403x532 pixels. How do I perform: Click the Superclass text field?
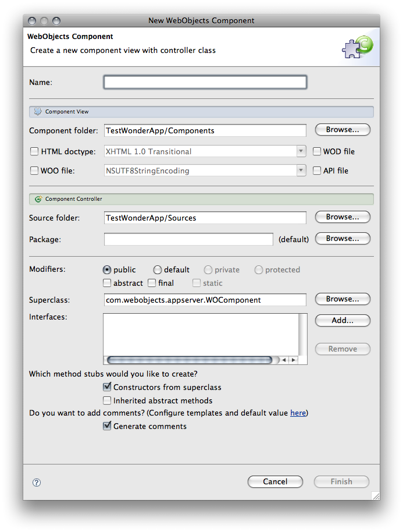[x=205, y=300]
